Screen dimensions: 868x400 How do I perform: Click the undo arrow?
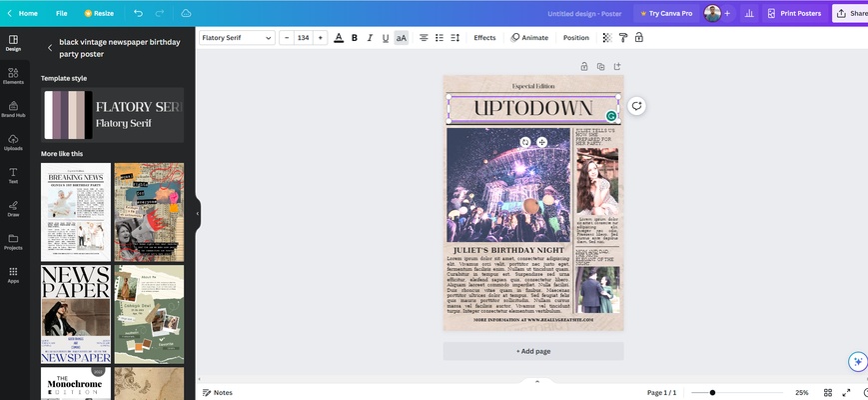pyautogui.click(x=138, y=13)
